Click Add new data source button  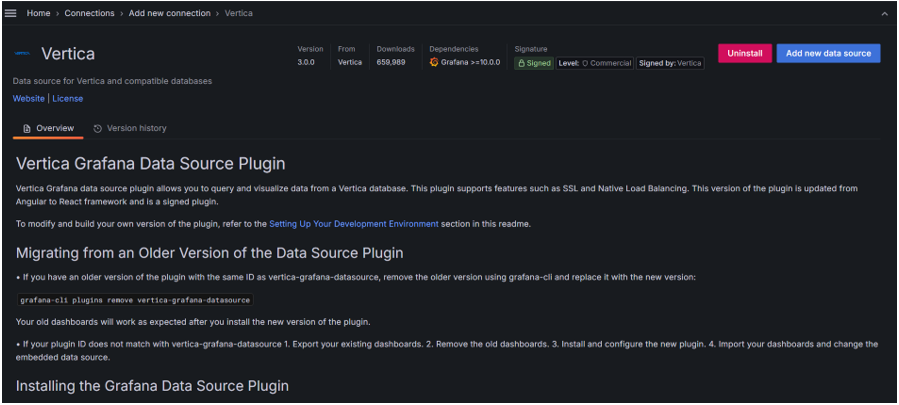tap(828, 53)
